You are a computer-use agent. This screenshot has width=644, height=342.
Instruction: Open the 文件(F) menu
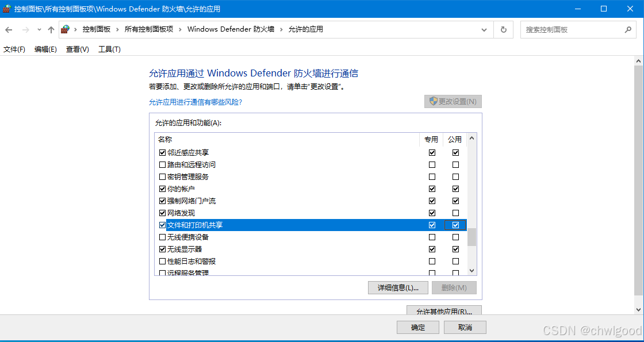(x=14, y=49)
